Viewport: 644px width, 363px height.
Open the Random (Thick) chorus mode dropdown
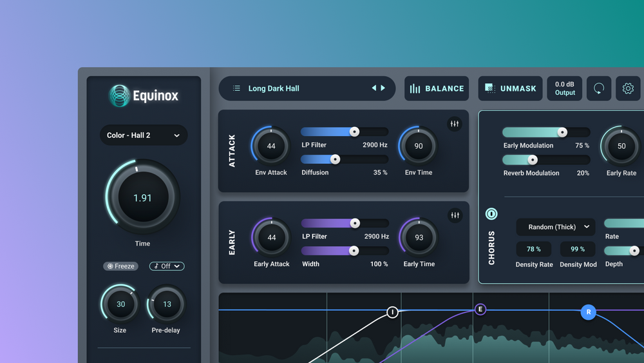coord(556,227)
